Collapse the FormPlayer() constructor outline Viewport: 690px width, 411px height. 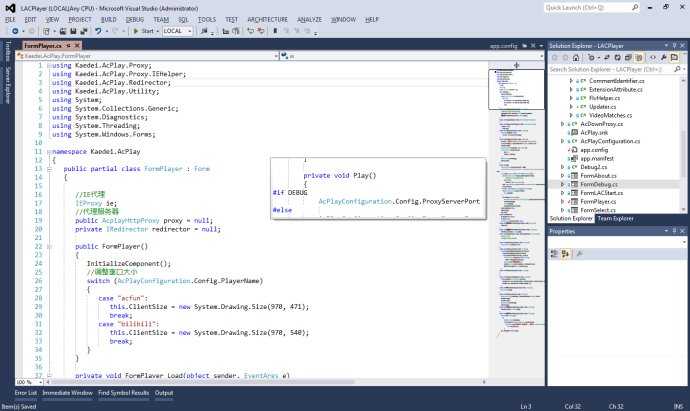coord(49,246)
